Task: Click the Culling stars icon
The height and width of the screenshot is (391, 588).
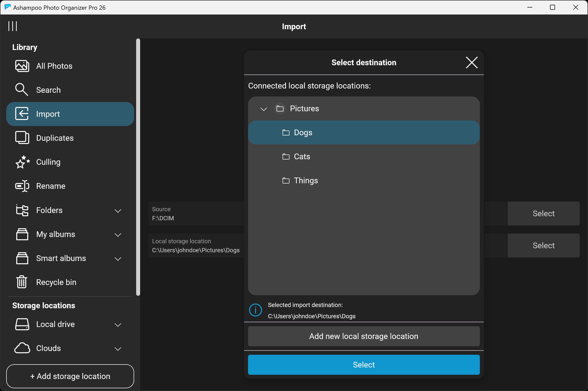Action: (22, 162)
